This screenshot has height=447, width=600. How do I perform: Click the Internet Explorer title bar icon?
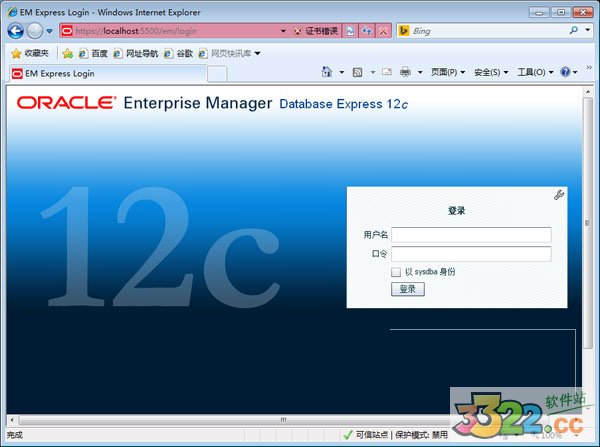pyautogui.click(x=12, y=12)
